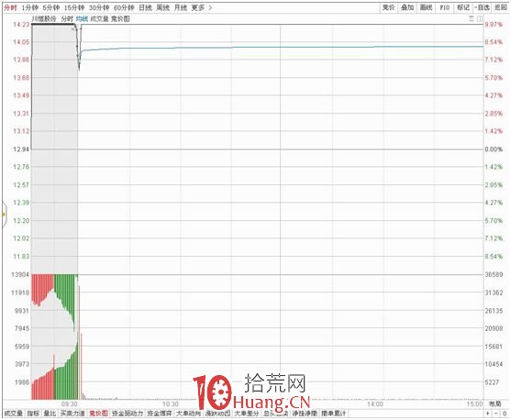Click the 10:30 time axis label
Viewport: 511px width, 420px height.
[171, 404]
